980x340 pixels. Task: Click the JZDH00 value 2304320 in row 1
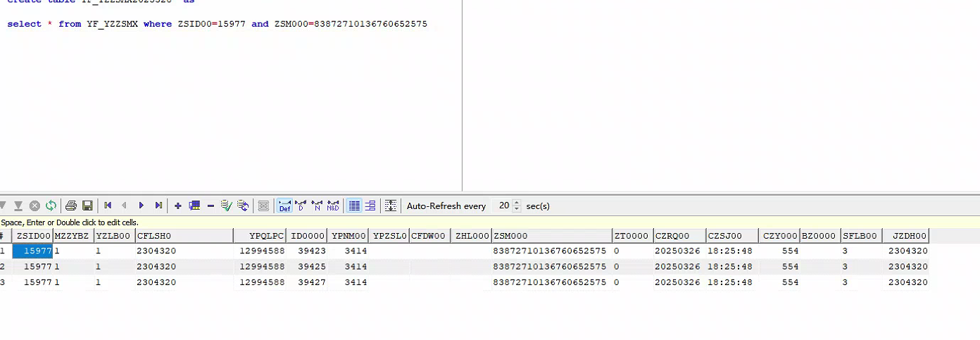click(908, 251)
